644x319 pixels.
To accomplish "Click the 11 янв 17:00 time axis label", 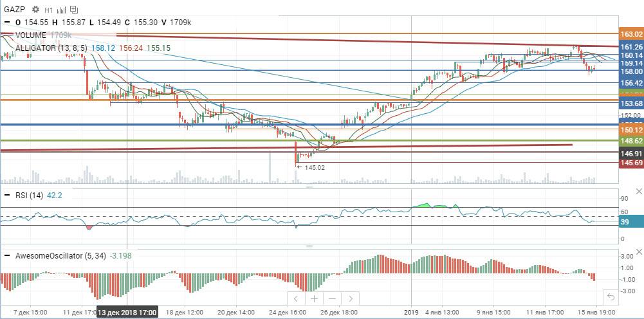I will click(x=546, y=313).
